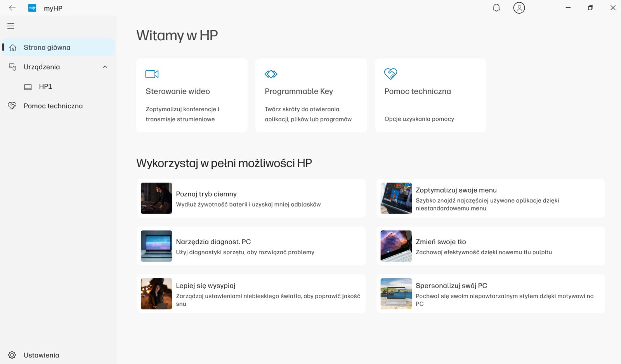Click the hamburger menu icon
621x364 pixels.
(11, 26)
